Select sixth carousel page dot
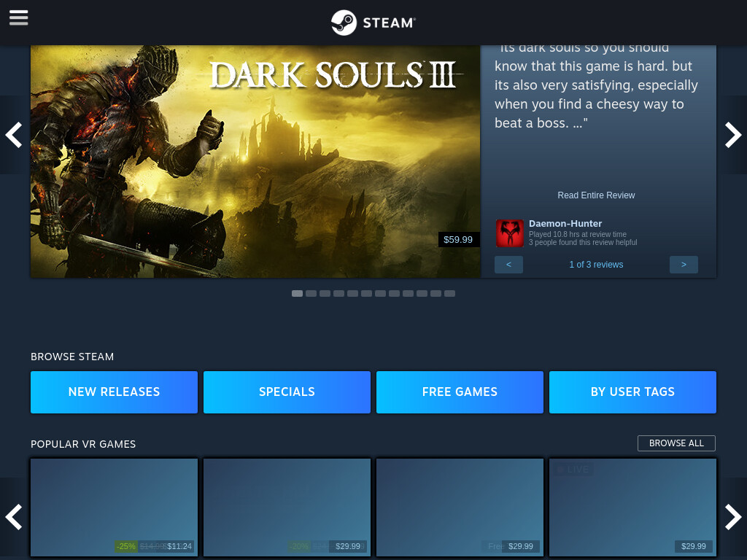This screenshot has width=747, height=560. point(366,293)
